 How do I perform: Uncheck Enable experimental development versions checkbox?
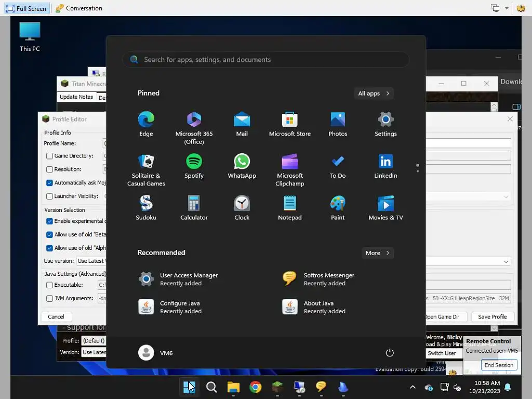point(49,221)
